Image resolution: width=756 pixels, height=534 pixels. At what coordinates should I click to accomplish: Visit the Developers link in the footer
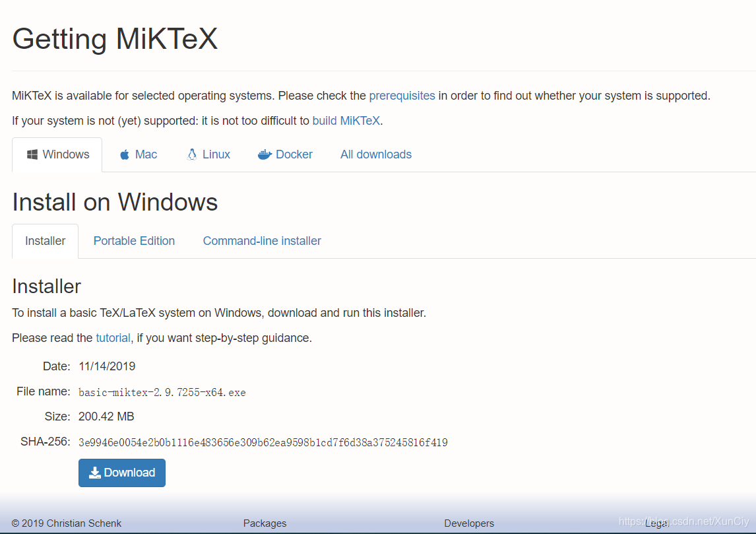[x=469, y=523]
